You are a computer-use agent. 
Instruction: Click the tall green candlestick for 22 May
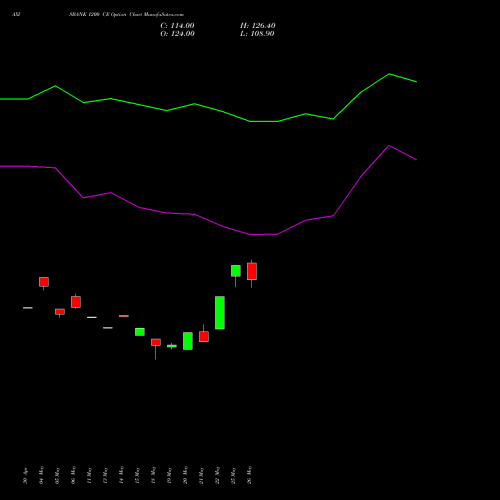point(220,313)
